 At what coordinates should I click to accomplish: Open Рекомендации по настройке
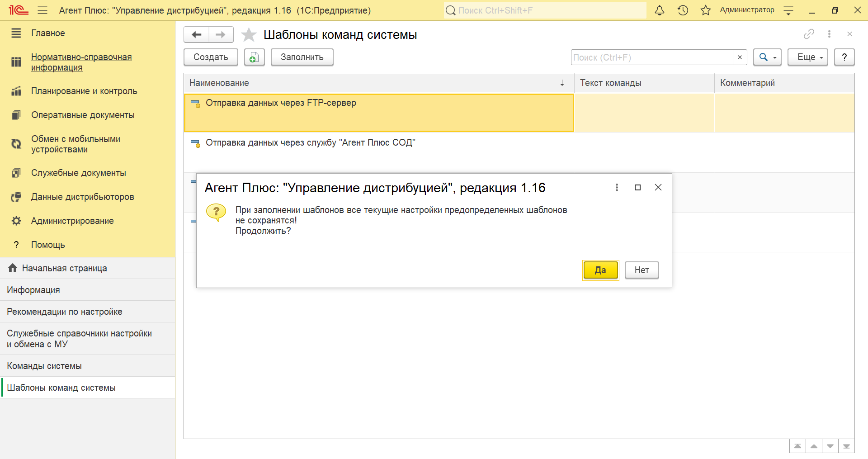tap(88, 312)
